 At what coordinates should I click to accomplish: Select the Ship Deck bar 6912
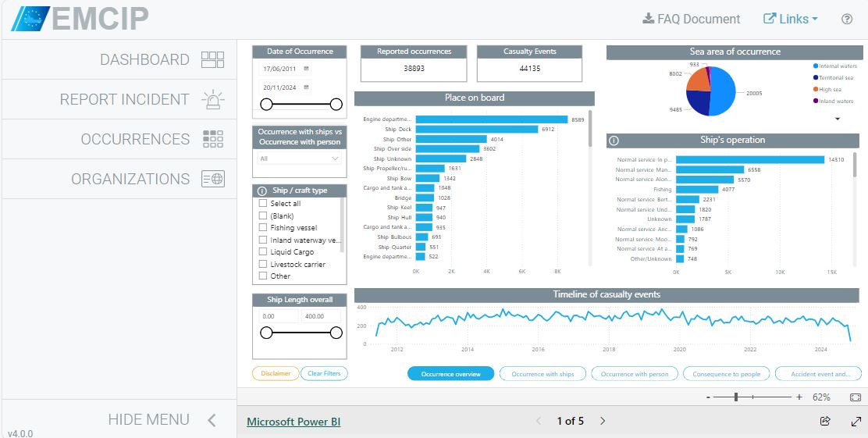(477, 129)
